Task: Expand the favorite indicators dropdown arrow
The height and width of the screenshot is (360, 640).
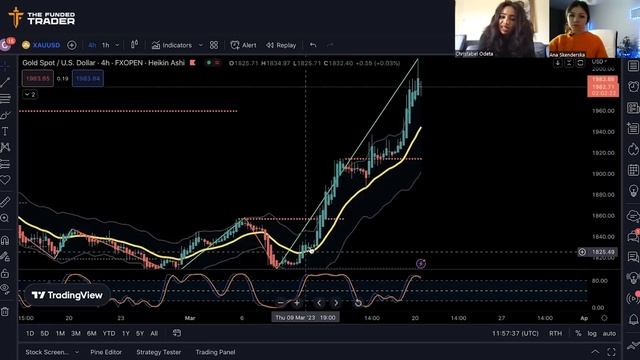Action: 201,45
